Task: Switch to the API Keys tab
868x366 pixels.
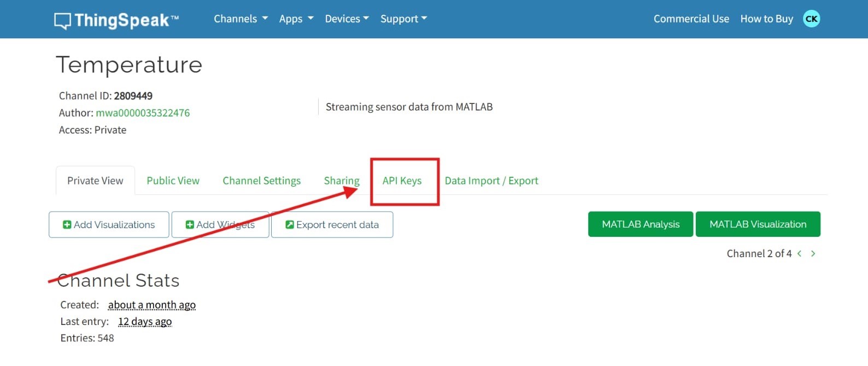Action: tap(402, 181)
